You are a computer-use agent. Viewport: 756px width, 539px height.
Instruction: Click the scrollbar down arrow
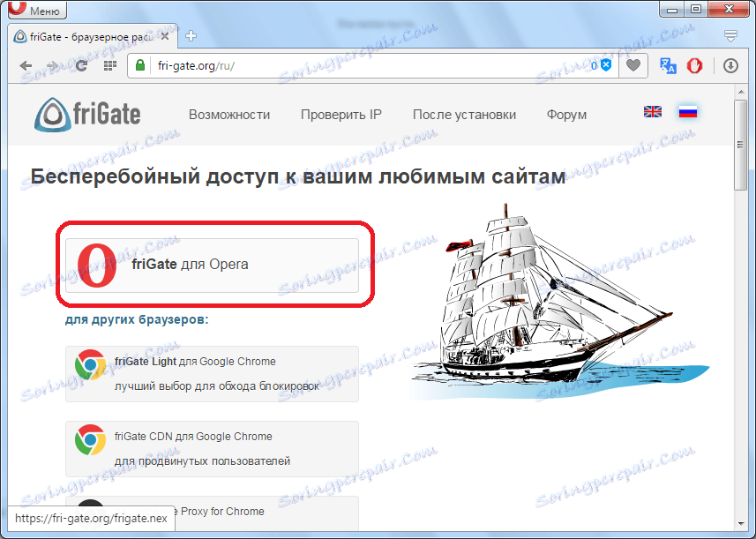point(741,524)
